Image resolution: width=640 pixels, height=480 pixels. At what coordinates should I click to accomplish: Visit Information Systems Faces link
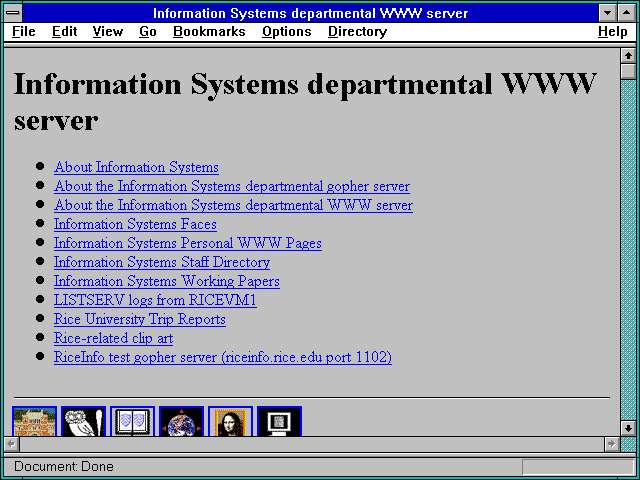(135, 224)
